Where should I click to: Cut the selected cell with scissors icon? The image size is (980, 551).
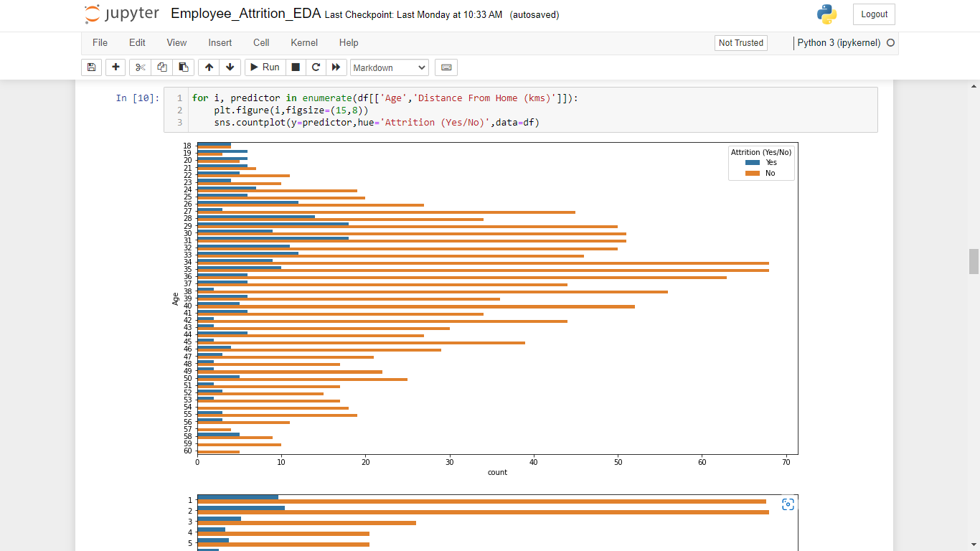coord(140,67)
